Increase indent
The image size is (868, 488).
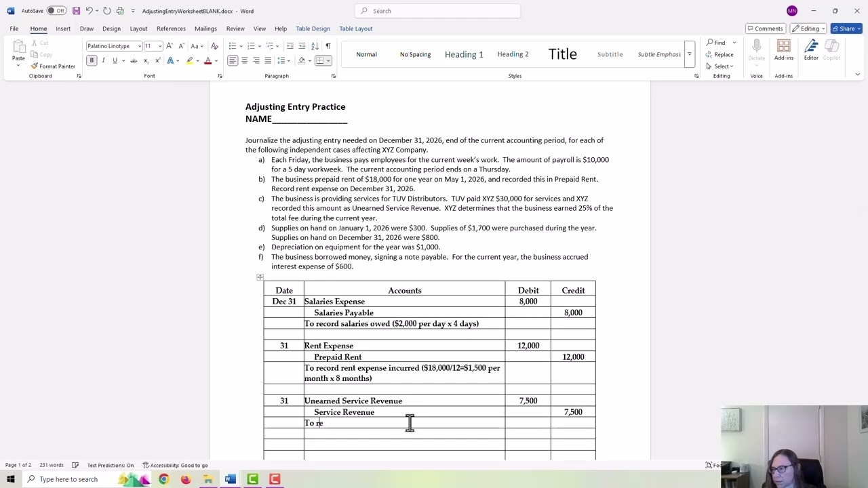tap(302, 45)
